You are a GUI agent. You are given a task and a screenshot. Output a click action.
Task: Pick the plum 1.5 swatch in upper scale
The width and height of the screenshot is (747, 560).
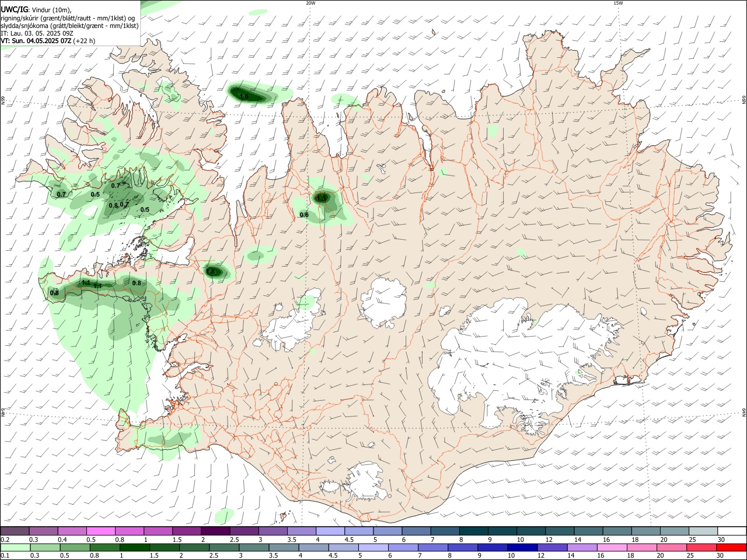pos(187,531)
